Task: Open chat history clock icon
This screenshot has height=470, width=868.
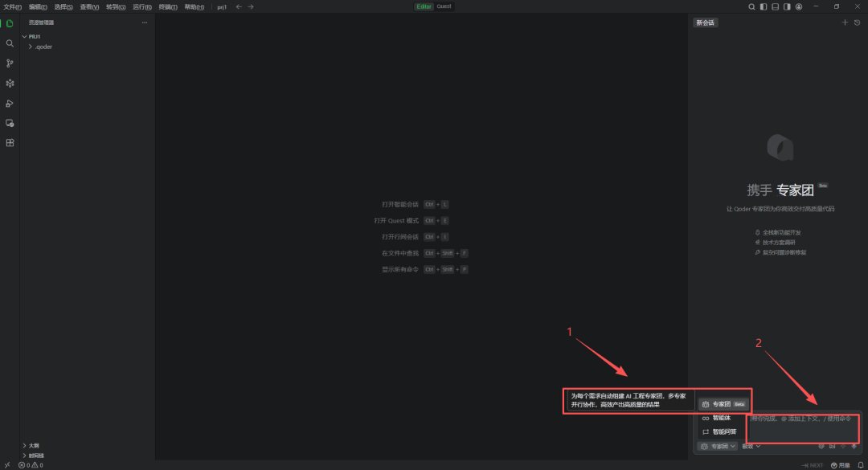Action: (857, 22)
